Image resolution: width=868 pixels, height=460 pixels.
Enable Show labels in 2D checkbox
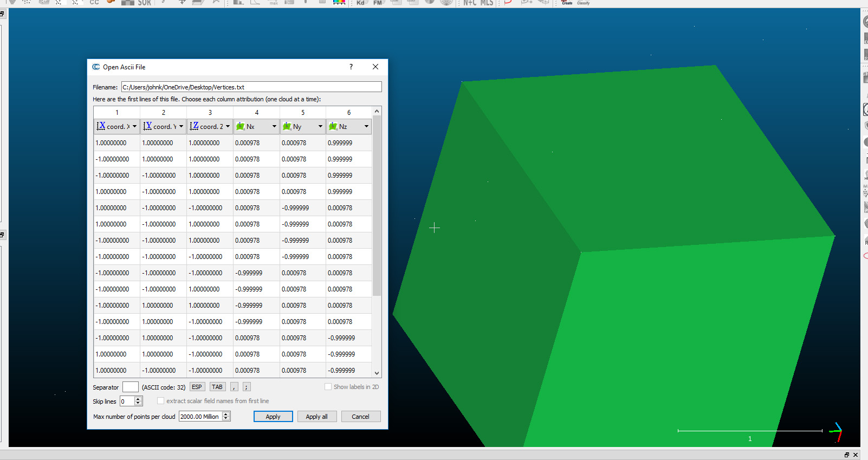[x=328, y=387]
